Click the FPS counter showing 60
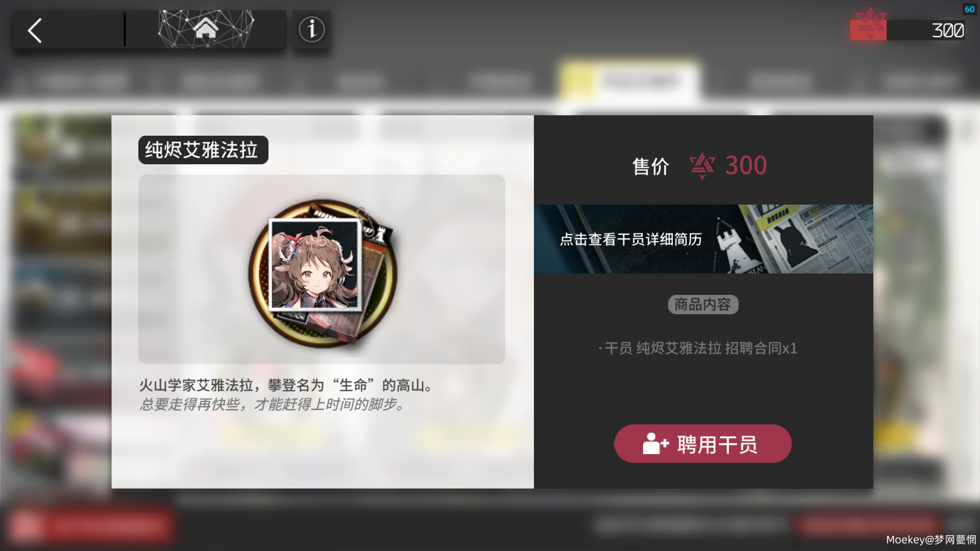 (969, 9)
